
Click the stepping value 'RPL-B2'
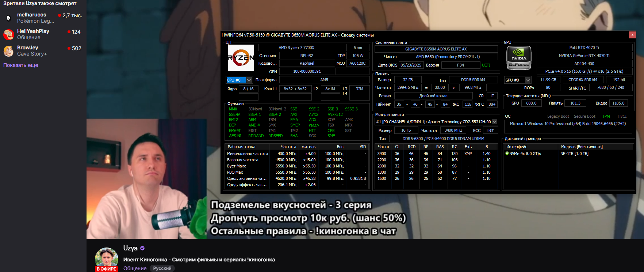[307, 56]
